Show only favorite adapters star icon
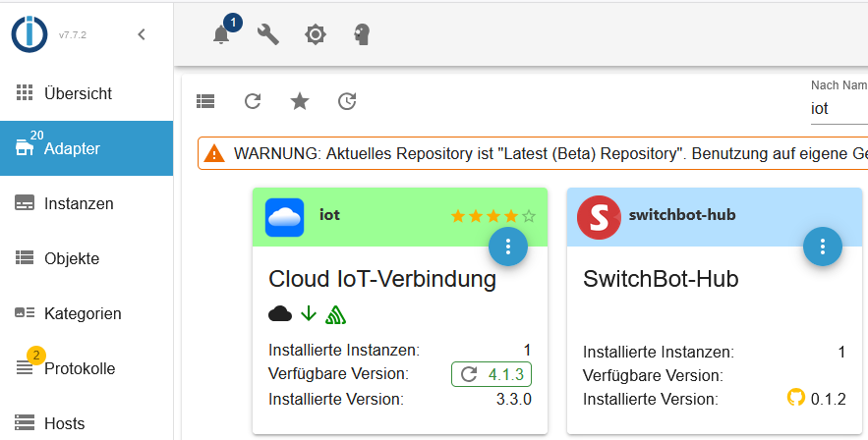The height and width of the screenshot is (440, 868). (300, 100)
